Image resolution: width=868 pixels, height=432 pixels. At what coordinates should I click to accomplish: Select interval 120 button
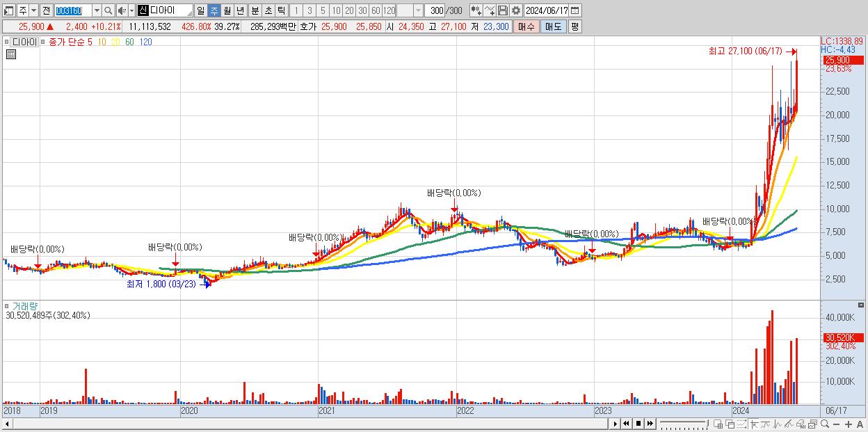389,10
